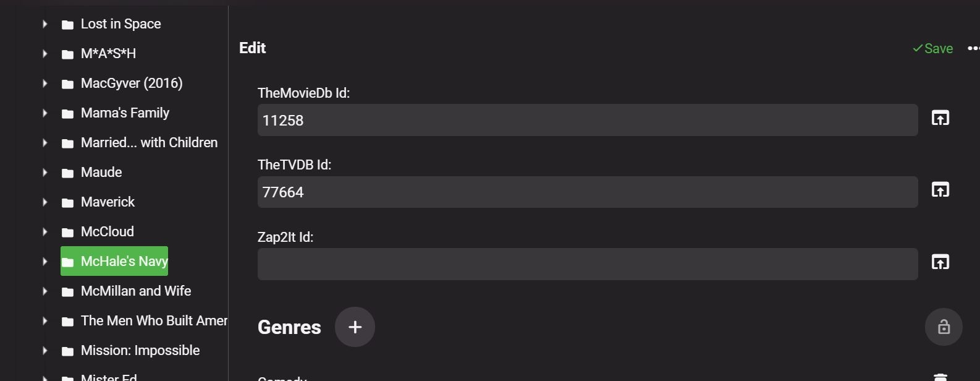This screenshot has width=980, height=381.
Task: Click the Maude folder icon
Action: (x=68, y=173)
